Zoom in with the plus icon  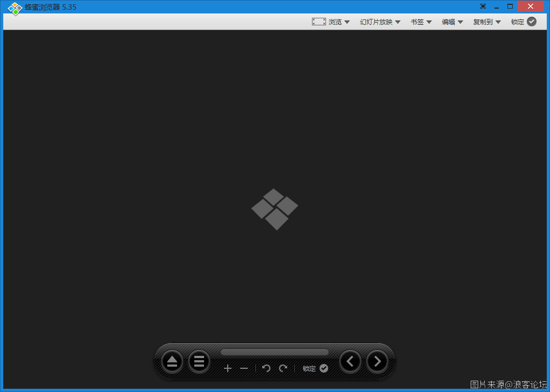click(x=228, y=368)
